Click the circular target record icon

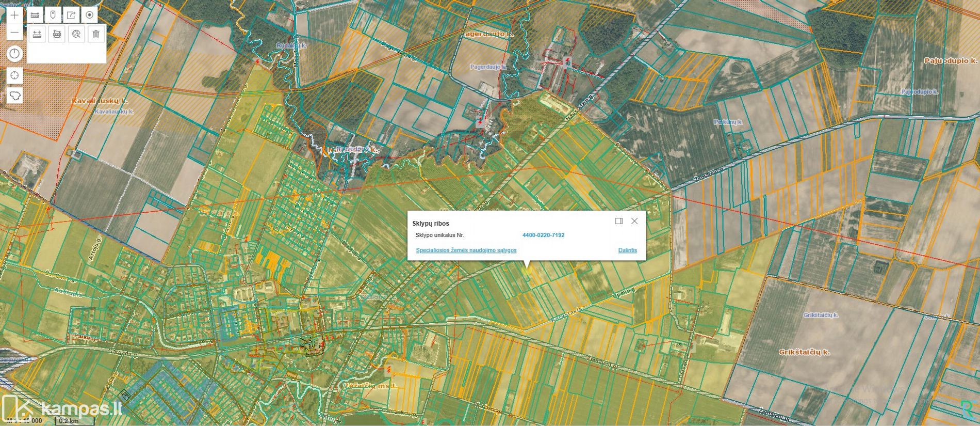click(x=89, y=15)
